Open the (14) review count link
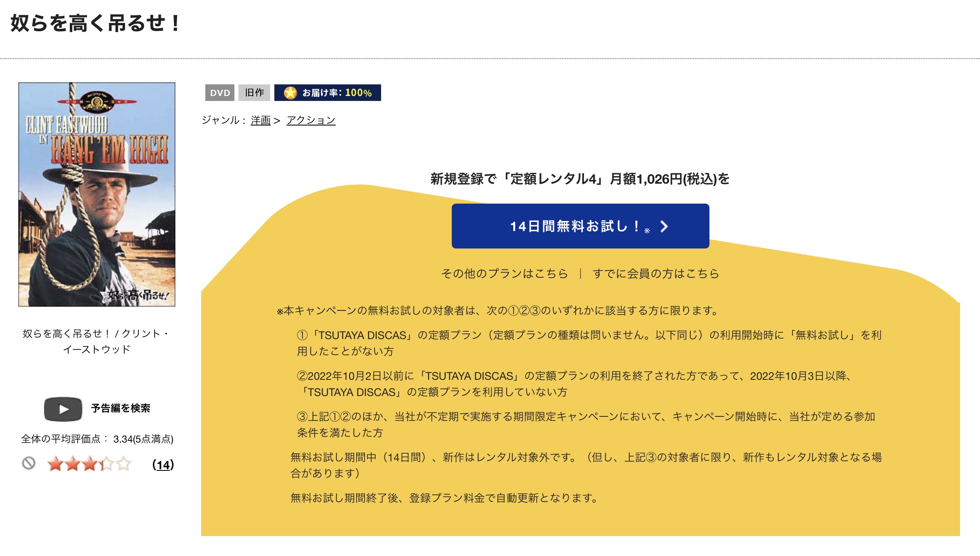The image size is (980, 556). pos(163,465)
